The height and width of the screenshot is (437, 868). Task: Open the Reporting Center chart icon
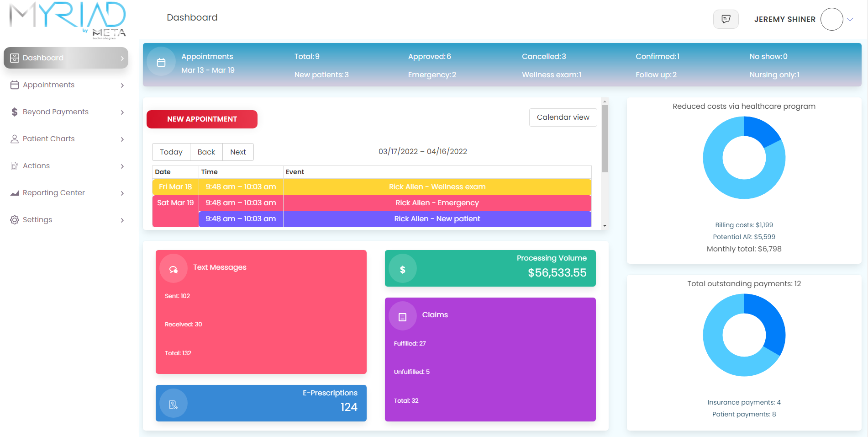tap(14, 193)
